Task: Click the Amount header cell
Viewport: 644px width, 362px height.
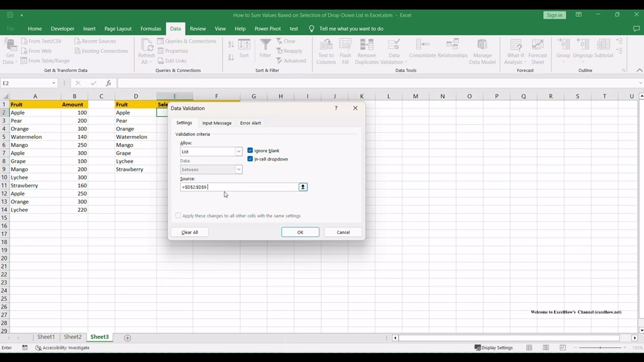Action: pos(74,105)
